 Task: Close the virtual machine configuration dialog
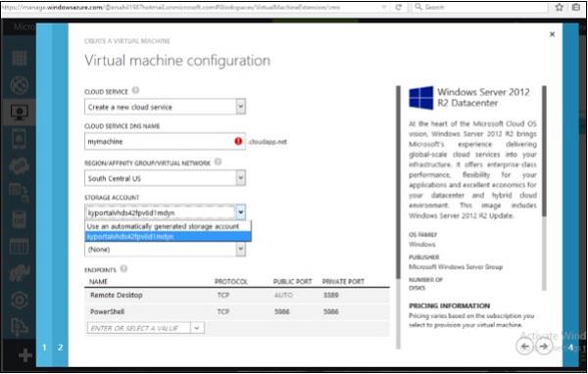coord(552,34)
